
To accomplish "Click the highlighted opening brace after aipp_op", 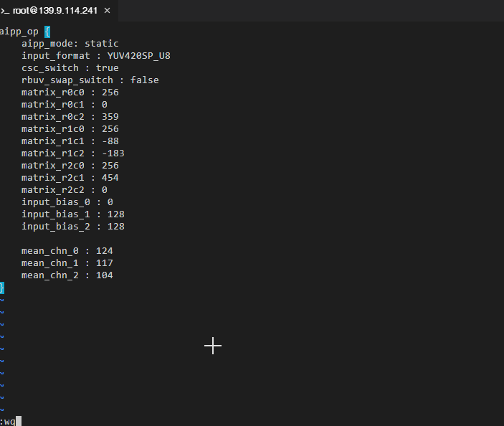I will pos(47,32).
